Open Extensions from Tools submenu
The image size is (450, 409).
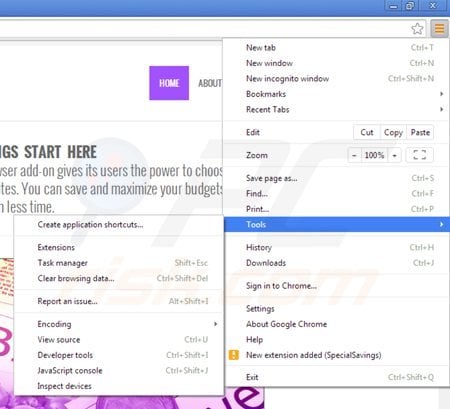coord(119,247)
